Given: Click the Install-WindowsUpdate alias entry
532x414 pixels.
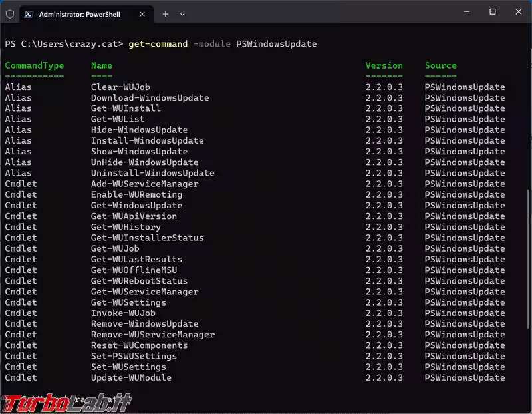Looking at the screenshot, I should click(x=147, y=140).
